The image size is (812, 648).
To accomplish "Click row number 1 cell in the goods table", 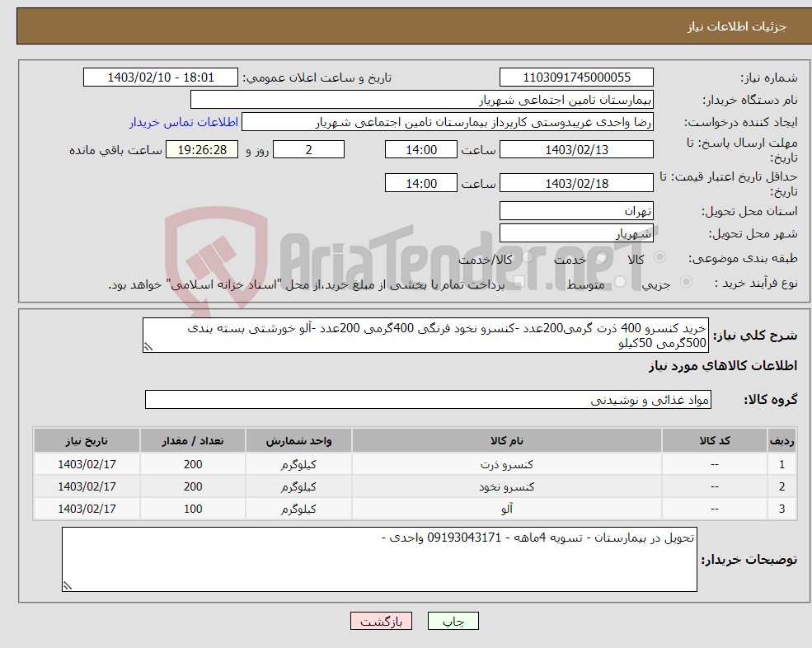I will [x=781, y=465].
